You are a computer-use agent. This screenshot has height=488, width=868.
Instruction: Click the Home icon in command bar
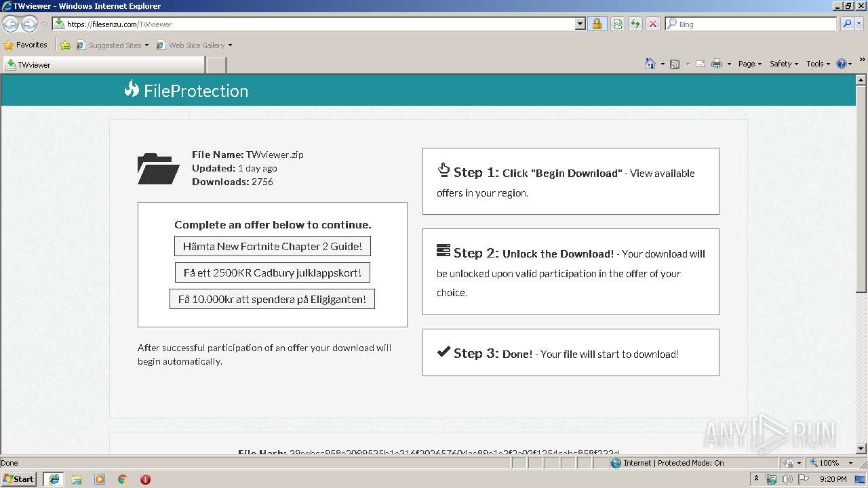coord(650,64)
